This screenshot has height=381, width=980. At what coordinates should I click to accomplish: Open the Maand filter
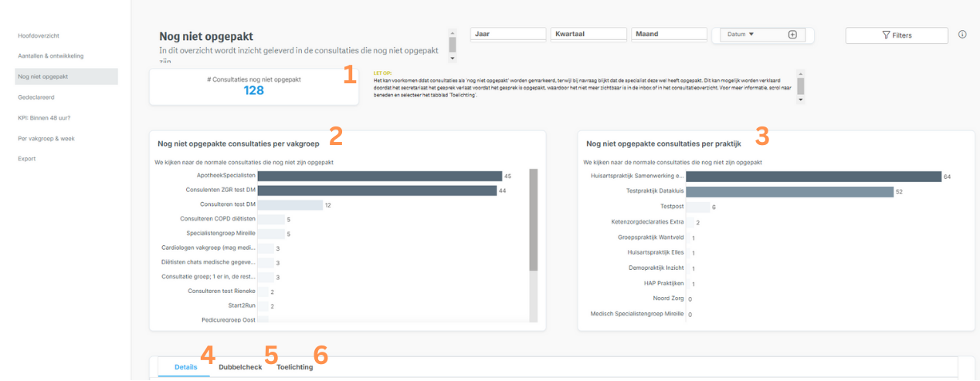click(x=669, y=34)
